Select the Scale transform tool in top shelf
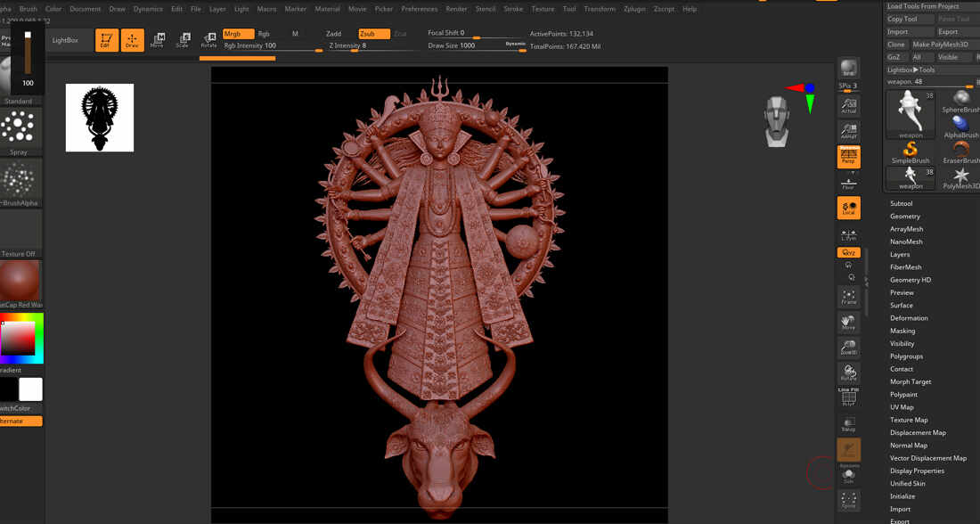Image resolution: width=980 pixels, height=524 pixels. pos(183,40)
